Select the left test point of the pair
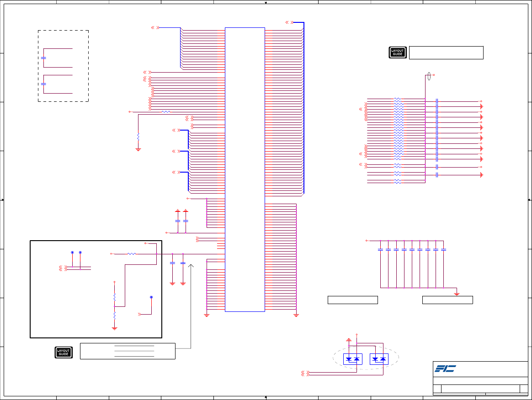 (72, 253)
